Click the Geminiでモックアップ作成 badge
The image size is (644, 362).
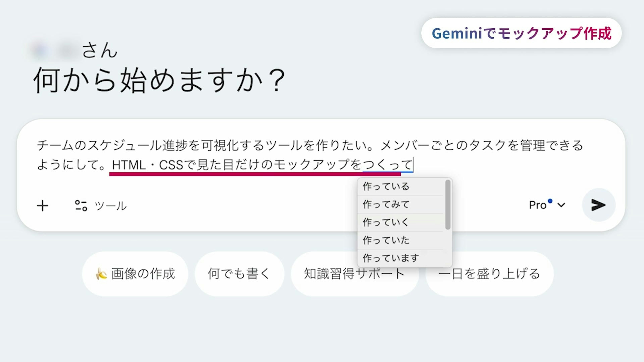click(521, 33)
